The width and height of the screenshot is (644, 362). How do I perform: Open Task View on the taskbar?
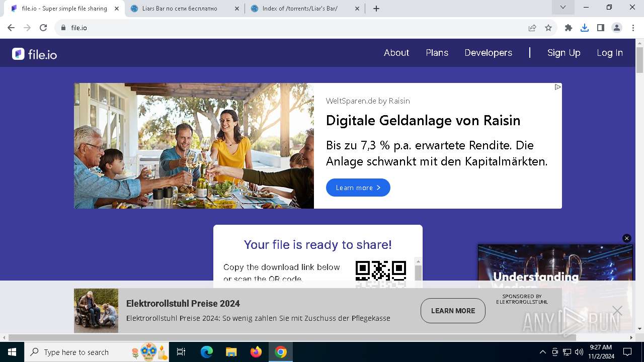181,352
